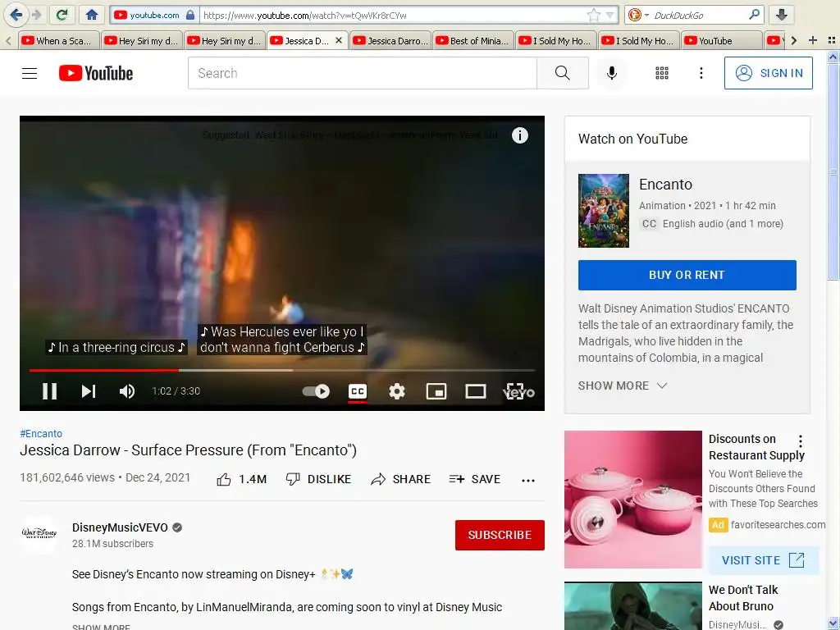Screen dimensions: 840x630
Task: Share the video
Action: (x=400, y=479)
